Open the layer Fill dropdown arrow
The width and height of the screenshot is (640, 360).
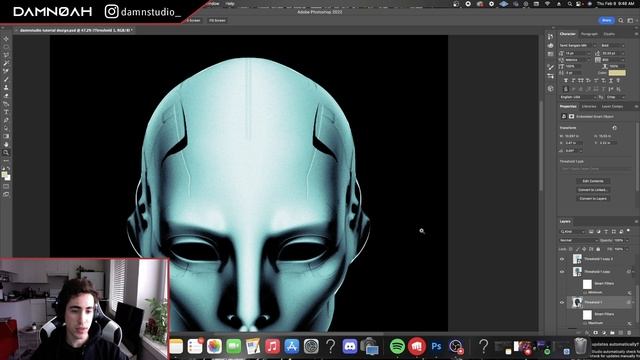pyautogui.click(x=628, y=249)
